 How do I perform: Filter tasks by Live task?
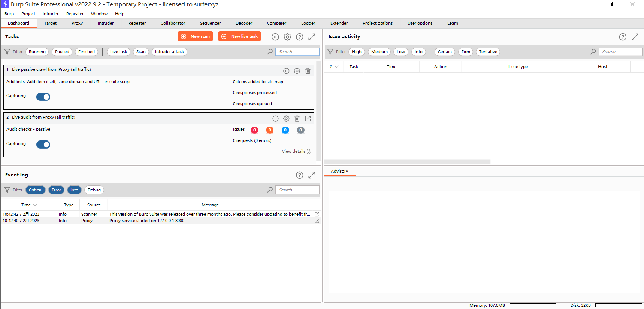pyautogui.click(x=118, y=52)
